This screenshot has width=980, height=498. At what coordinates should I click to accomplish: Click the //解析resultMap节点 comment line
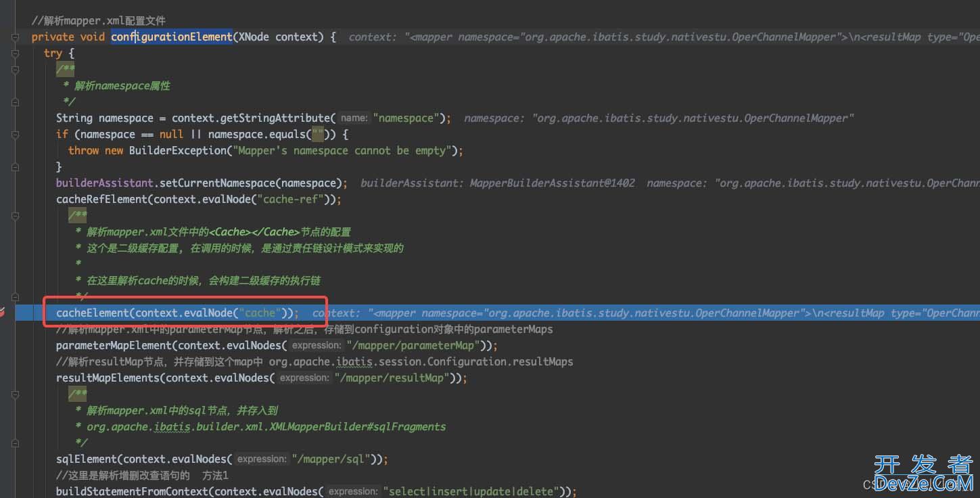pos(314,361)
